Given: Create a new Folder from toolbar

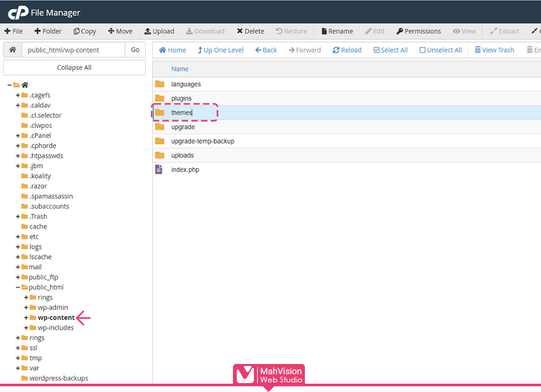Looking at the screenshot, I should tap(48, 31).
